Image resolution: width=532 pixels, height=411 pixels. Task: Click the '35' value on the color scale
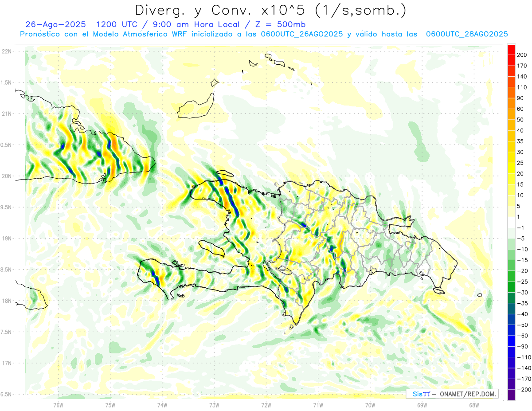(x=520, y=141)
